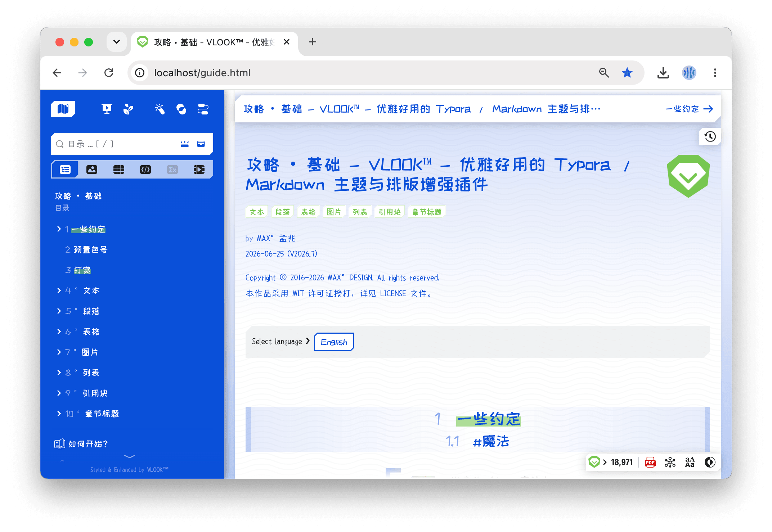Click the 图片 tag
This screenshot has height=532, width=772.
(x=334, y=212)
